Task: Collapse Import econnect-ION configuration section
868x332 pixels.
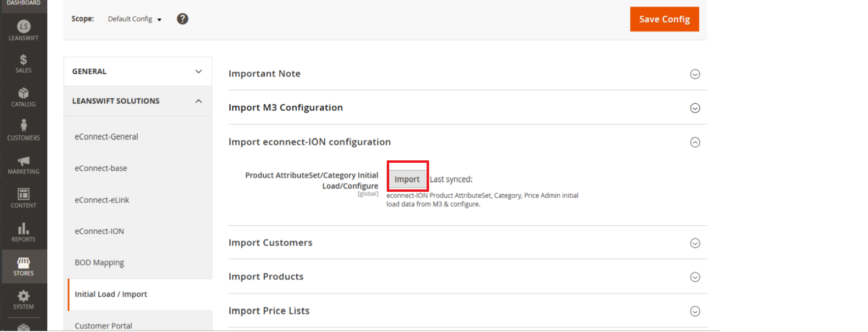Action: pos(695,143)
